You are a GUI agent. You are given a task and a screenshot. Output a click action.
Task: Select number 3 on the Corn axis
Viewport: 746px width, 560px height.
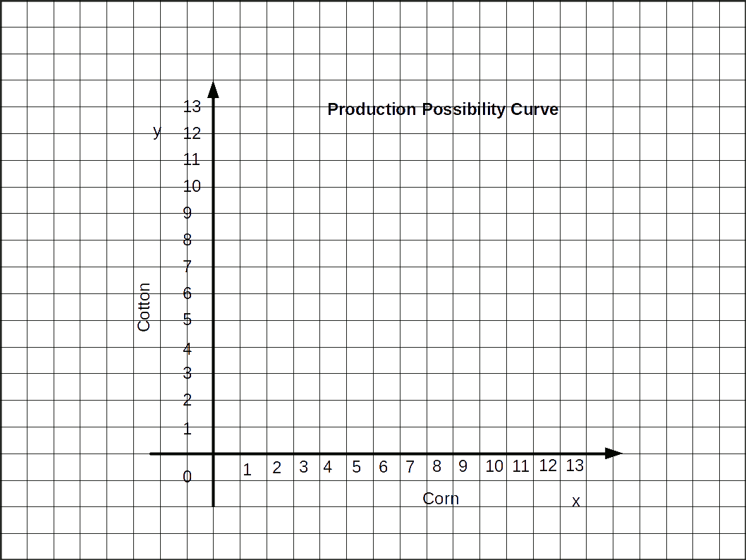click(x=303, y=466)
